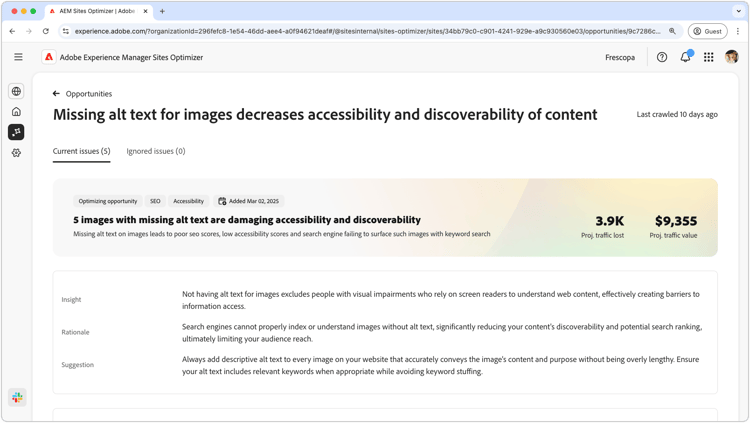The image size is (750, 423).
Task: Click the Accessibility tag
Action: pyautogui.click(x=188, y=201)
